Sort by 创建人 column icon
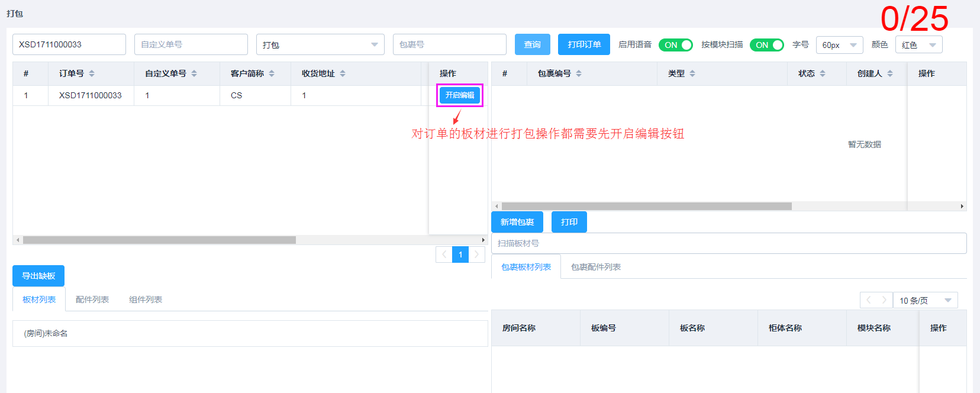The width and height of the screenshot is (980, 393). tap(890, 73)
